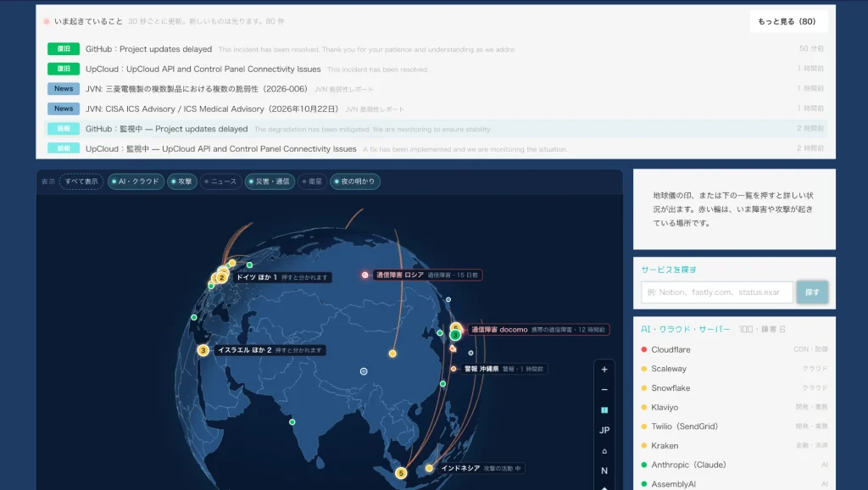
Task: Select Klaviyo in the service list
Action: (734, 407)
